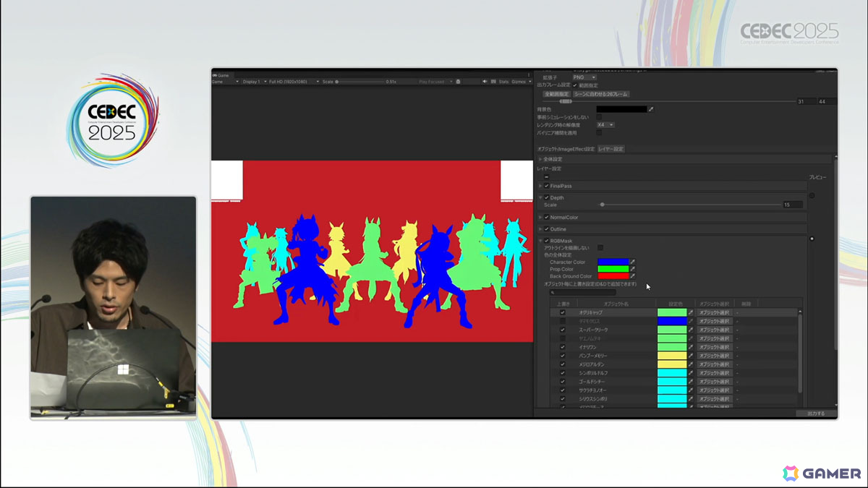Click the Prop Color green swatch
This screenshot has height=488, width=868.
[x=613, y=269]
